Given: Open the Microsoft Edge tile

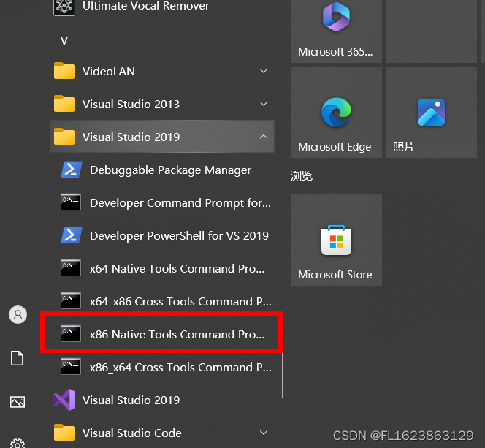Looking at the screenshot, I should click(336, 112).
